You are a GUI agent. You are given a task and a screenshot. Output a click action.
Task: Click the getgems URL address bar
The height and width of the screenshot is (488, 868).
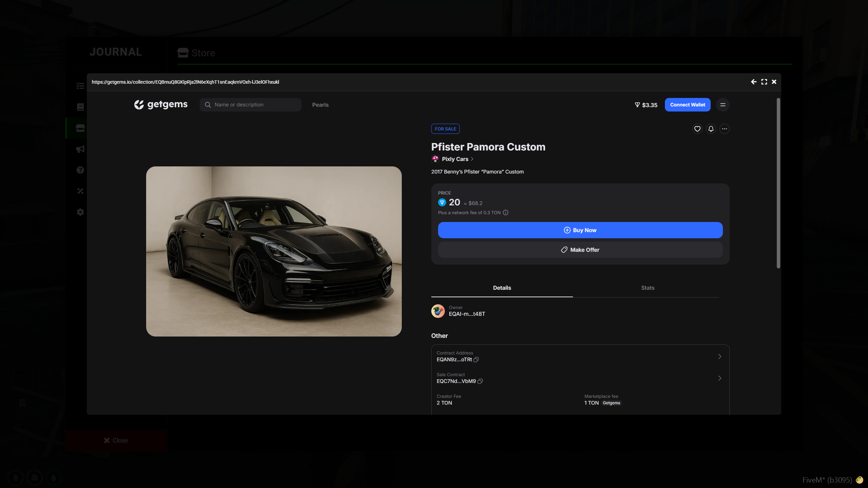pos(185,82)
